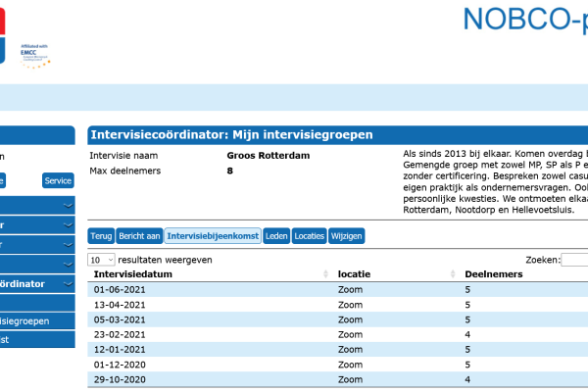
Task: Click the Max deelnemers label
Action: click(x=124, y=171)
